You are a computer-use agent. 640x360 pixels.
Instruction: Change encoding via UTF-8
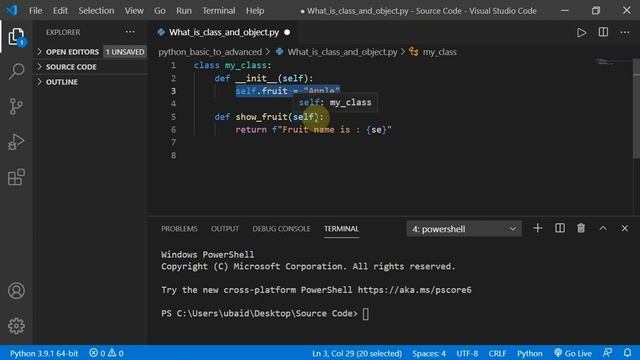click(x=467, y=353)
